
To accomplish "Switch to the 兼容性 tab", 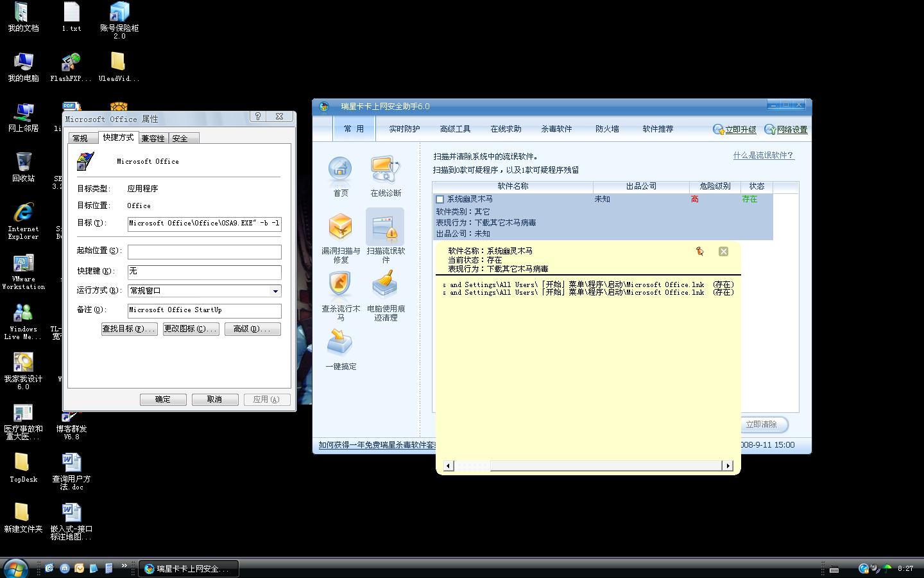I will click(153, 139).
